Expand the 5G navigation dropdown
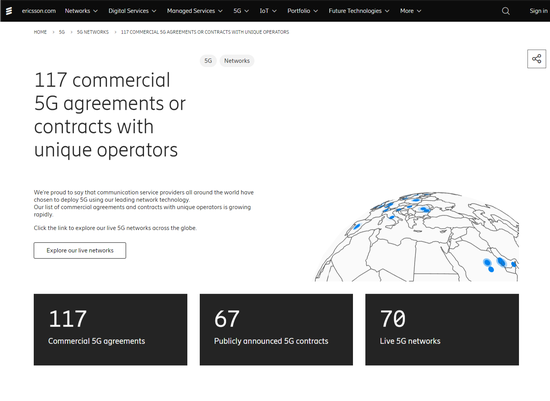The height and width of the screenshot is (401, 550). (x=241, y=11)
